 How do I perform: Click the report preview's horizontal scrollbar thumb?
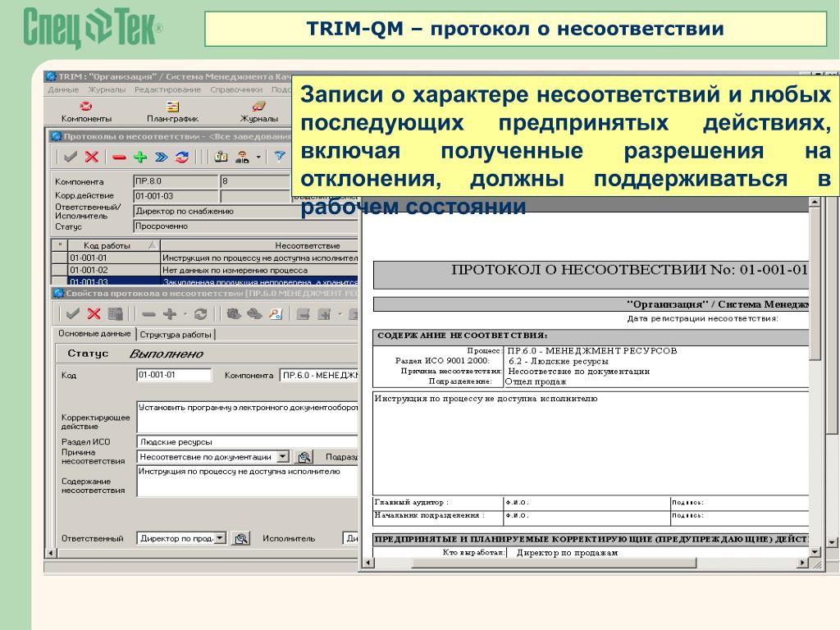(554, 563)
